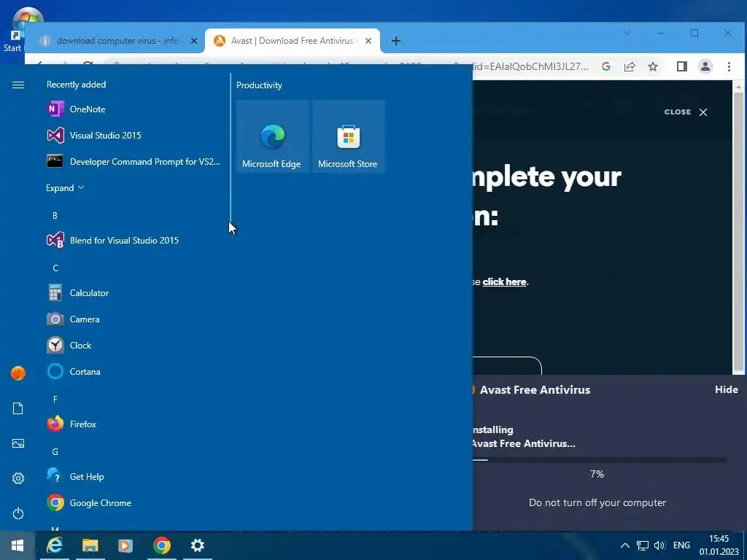Viewport: 747px width, 560px height.
Task: Open Chrome tab search chevron
Action: (627, 33)
